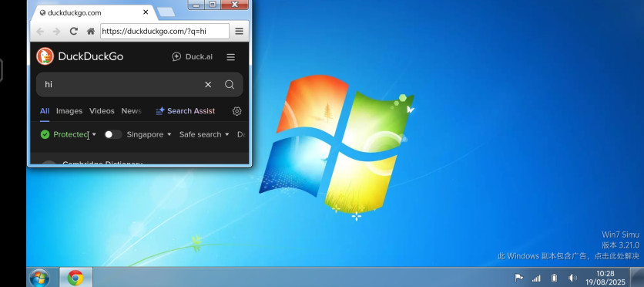Click the browser back arrow
This screenshot has width=644, height=287.
click(40, 32)
